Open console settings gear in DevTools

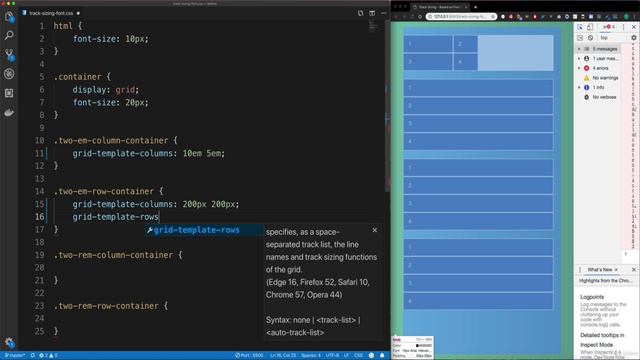click(633, 38)
